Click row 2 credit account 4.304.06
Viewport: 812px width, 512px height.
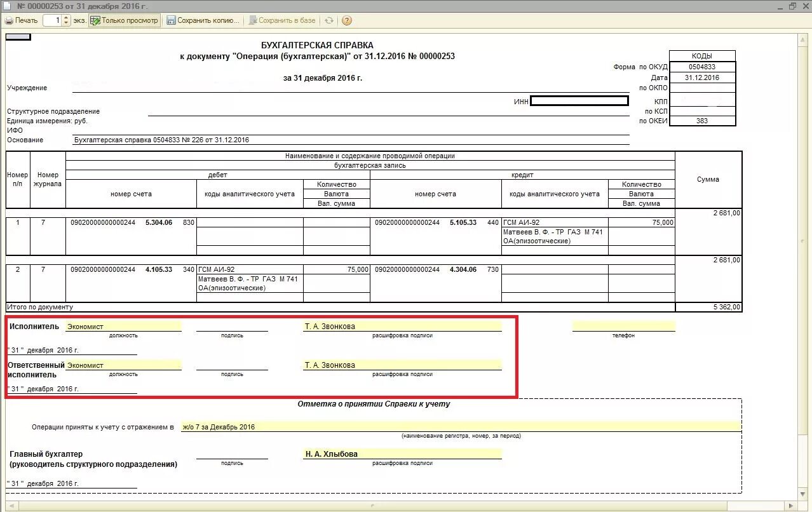[x=463, y=269]
